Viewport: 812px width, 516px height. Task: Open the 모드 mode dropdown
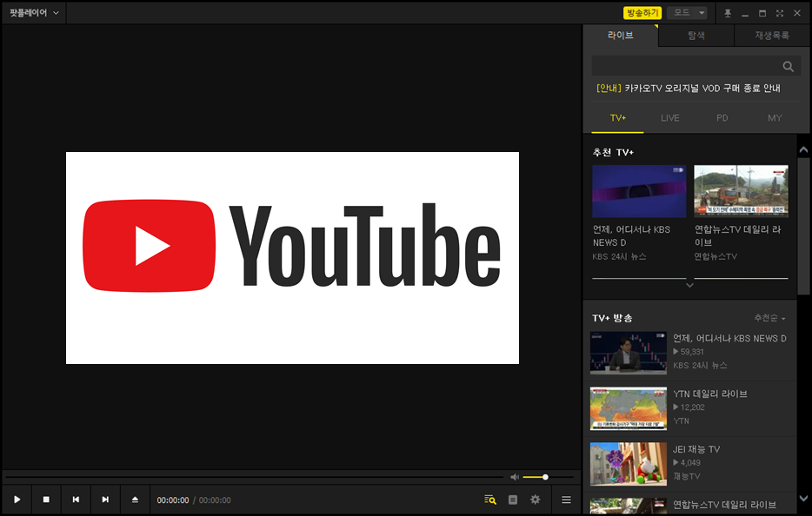tap(687, 13)
